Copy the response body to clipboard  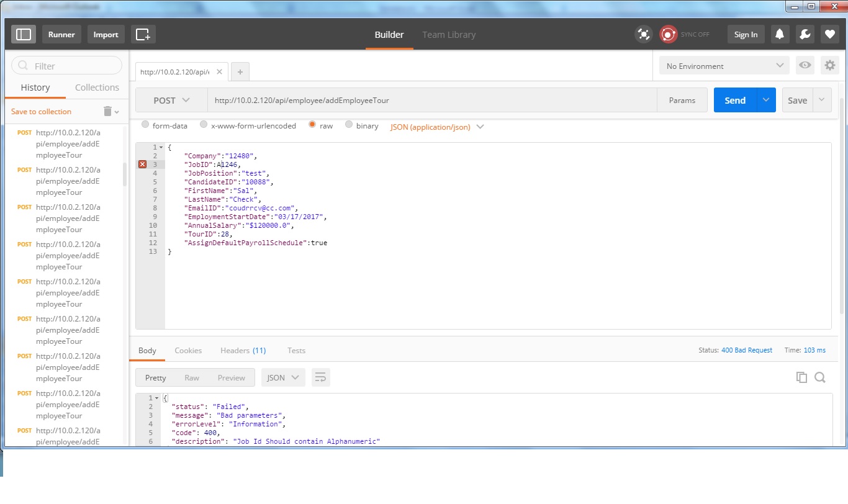pos(801,377)
